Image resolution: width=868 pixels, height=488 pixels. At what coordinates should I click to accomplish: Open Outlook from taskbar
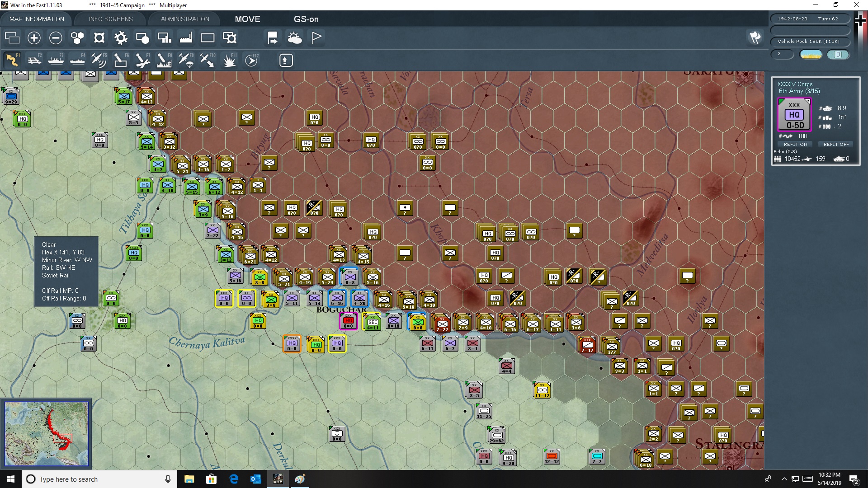point(256,479)
